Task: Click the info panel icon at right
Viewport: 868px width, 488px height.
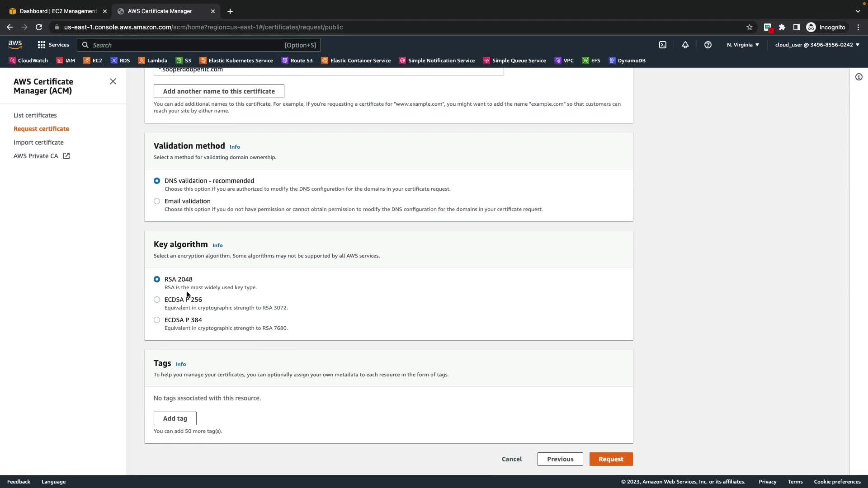Action: coord(859,77)
